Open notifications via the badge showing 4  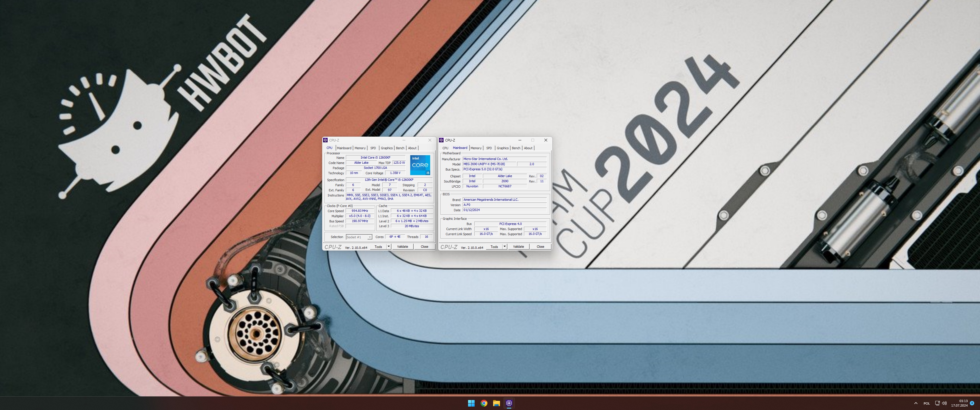pyautogui.click(x=972, y=403)
